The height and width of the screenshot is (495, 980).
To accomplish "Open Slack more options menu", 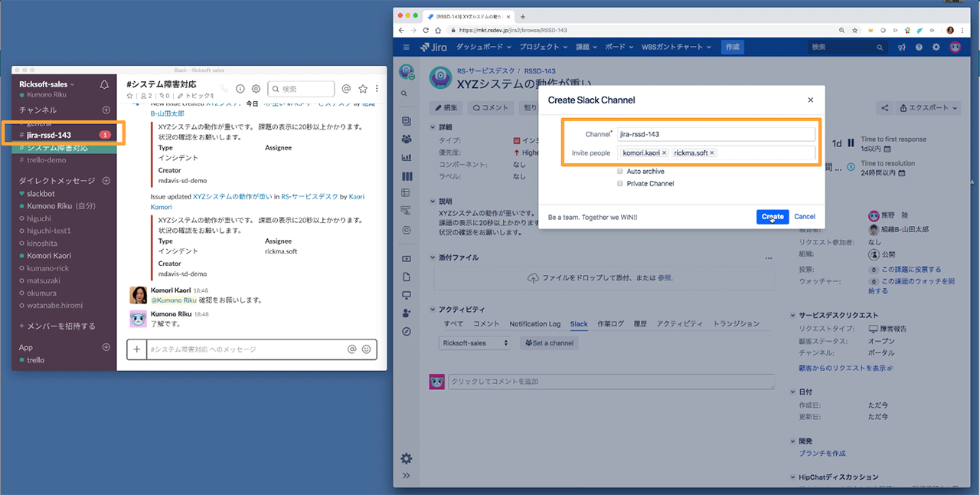I will [x=377, y=89].
